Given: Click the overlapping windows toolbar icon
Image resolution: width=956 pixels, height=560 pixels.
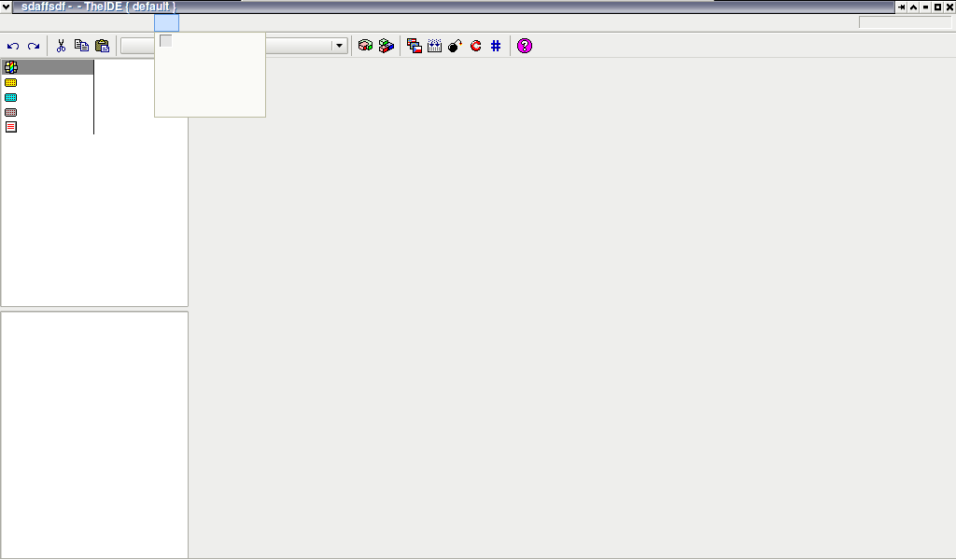Looking at the screenshot, I should (414, 46).
